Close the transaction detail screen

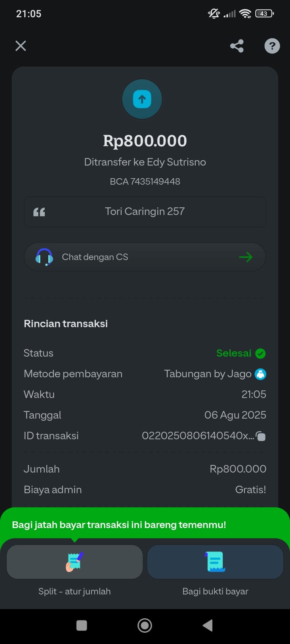(21, 46)
